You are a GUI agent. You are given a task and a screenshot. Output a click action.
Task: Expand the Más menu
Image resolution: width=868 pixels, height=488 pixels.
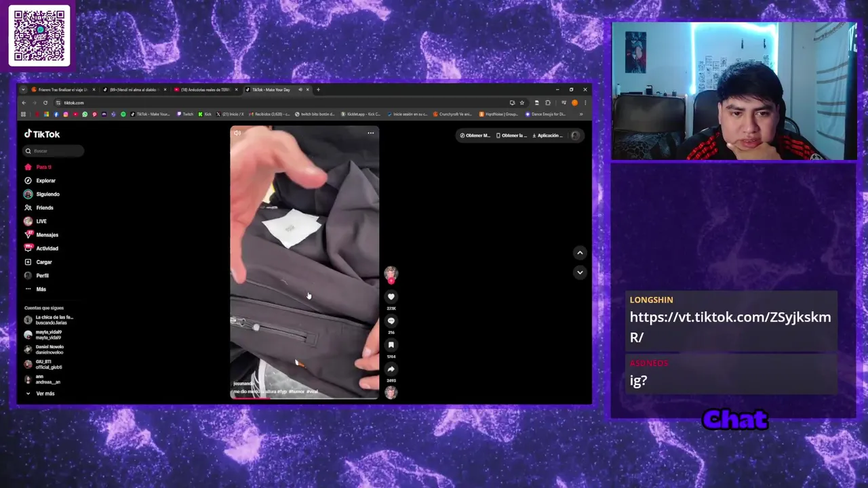(x=35, y=289)
